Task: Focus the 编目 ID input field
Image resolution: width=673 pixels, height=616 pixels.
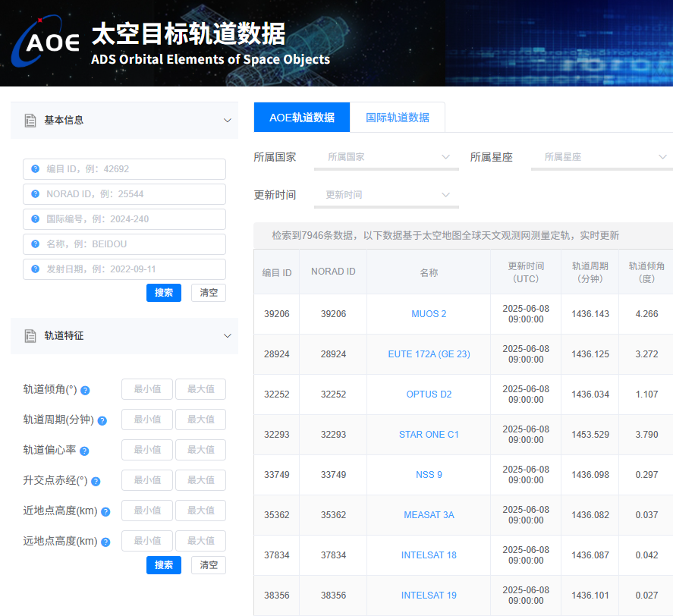Action: pyautogui.click(x=124, y=169)
